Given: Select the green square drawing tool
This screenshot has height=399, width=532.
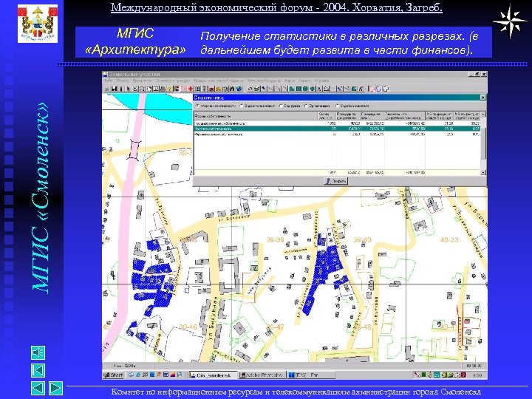Looking at the screenshot, I should point(299,89).
